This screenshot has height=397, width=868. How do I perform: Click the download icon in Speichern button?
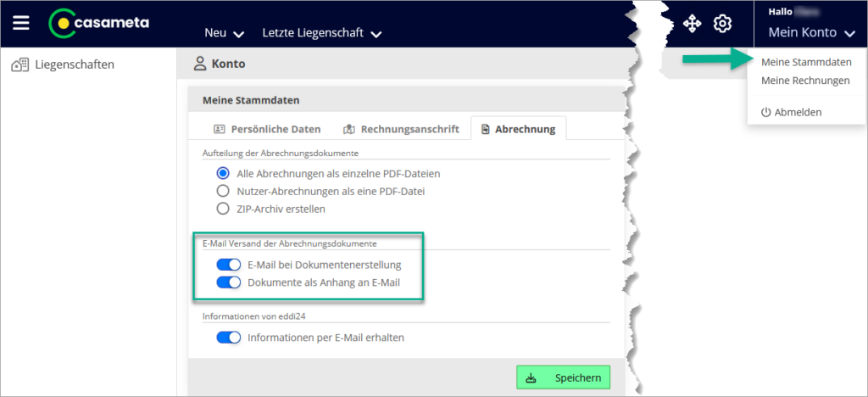tap(531, 377)
